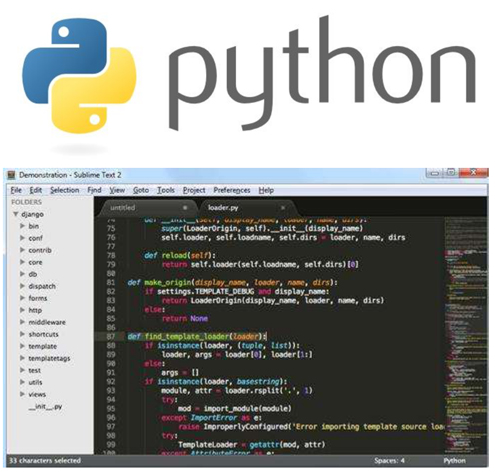This screenshot has width=495, height=474.
Task: Click the Python snake logo
Action: click(x=79, y=76)
